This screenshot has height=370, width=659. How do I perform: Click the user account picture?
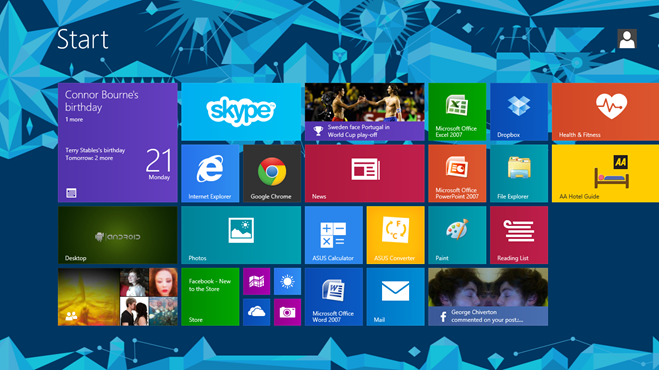pos(627,39)
